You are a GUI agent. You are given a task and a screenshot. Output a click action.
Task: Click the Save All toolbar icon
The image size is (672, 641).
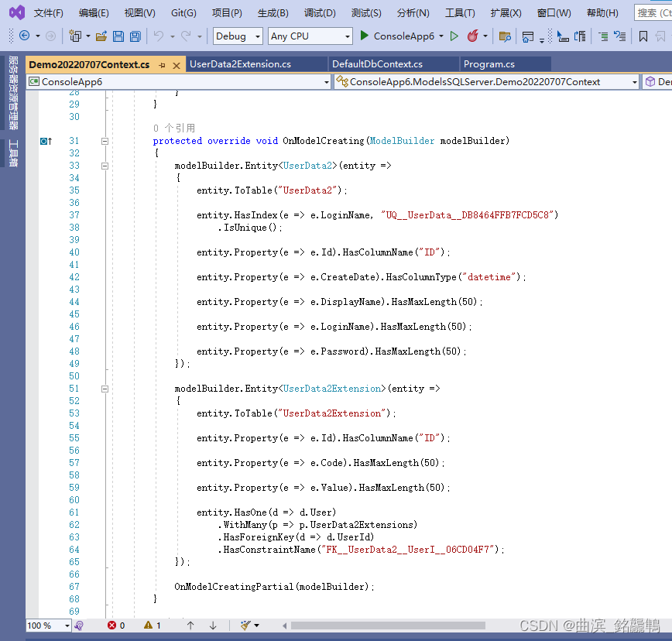[x=135, y=36]
